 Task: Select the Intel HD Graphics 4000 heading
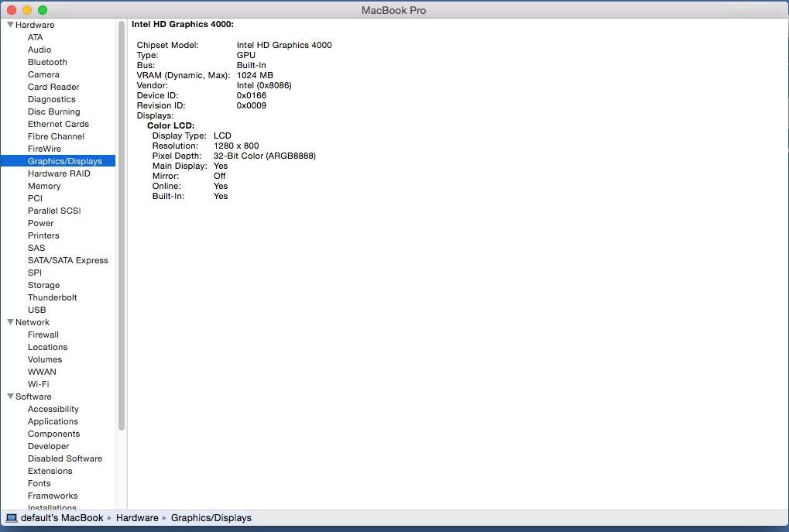[x=183, y=25]
